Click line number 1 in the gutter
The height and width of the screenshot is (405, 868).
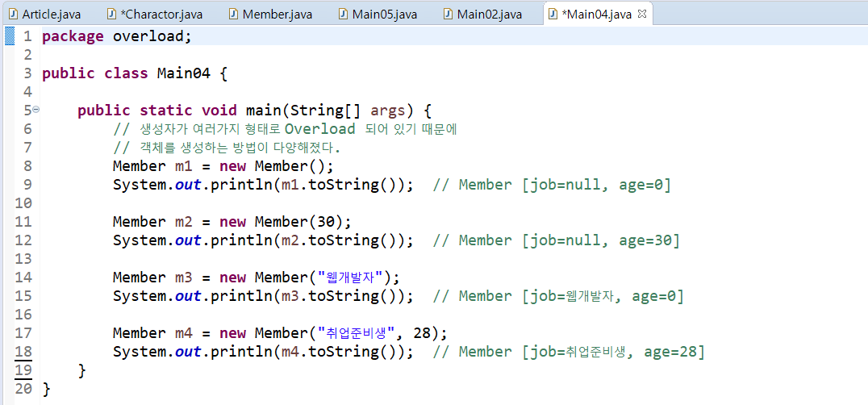(x=27, y=36)
